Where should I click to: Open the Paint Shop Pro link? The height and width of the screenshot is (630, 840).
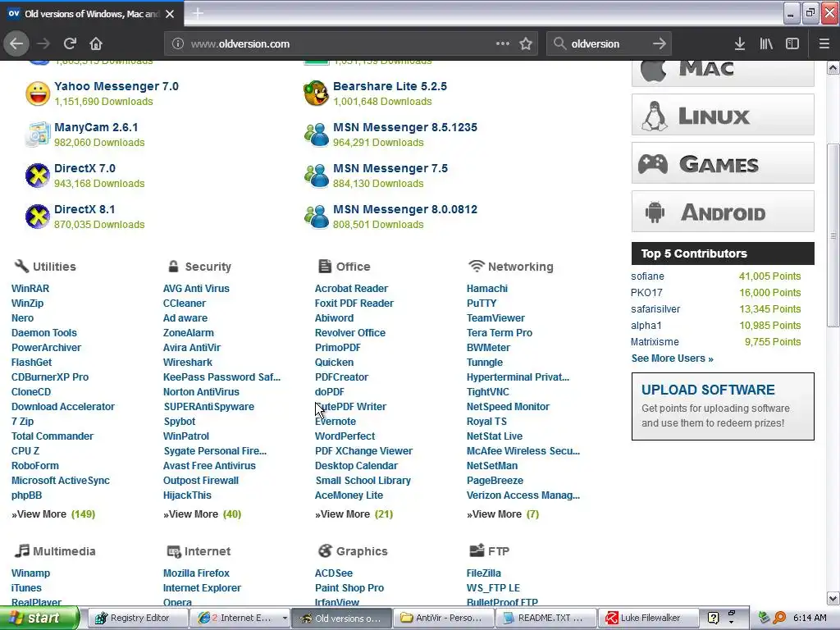[x=349, y=588]
